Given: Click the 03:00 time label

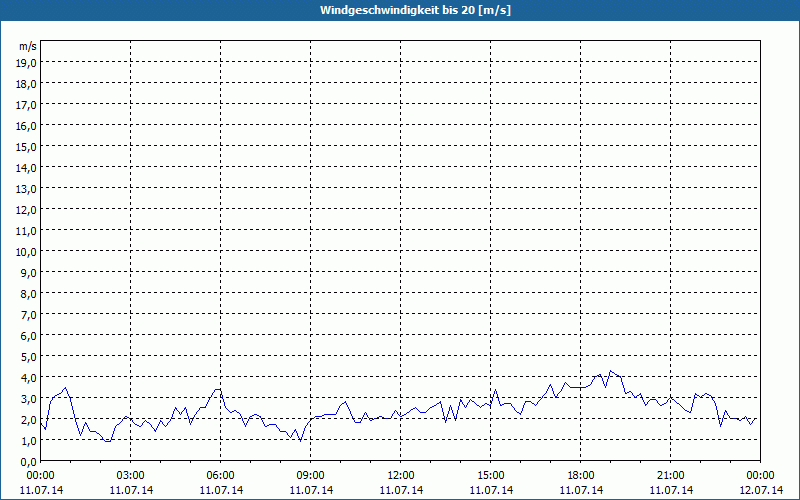Looking at the screenshot, I should (x=131, y=476).
